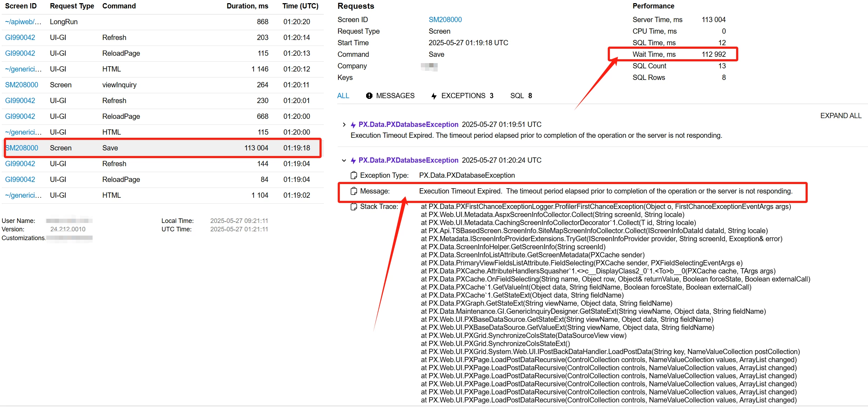Viewport: 868px width, 407px height.
Task: Click the Time (UTC) column header
Action: [300, 6]
